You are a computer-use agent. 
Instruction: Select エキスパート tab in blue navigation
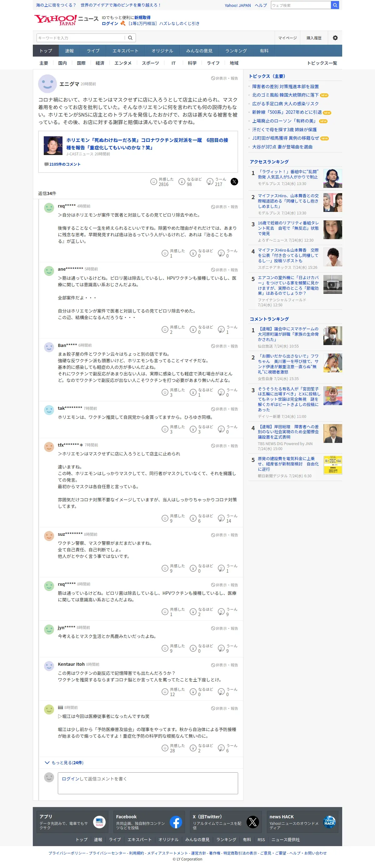(125, 51)
